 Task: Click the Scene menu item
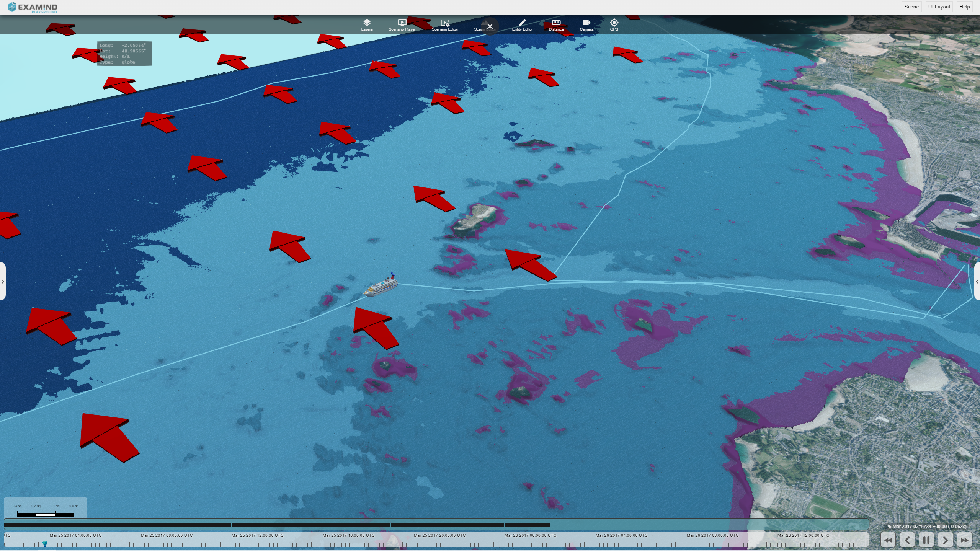[911, 7]
